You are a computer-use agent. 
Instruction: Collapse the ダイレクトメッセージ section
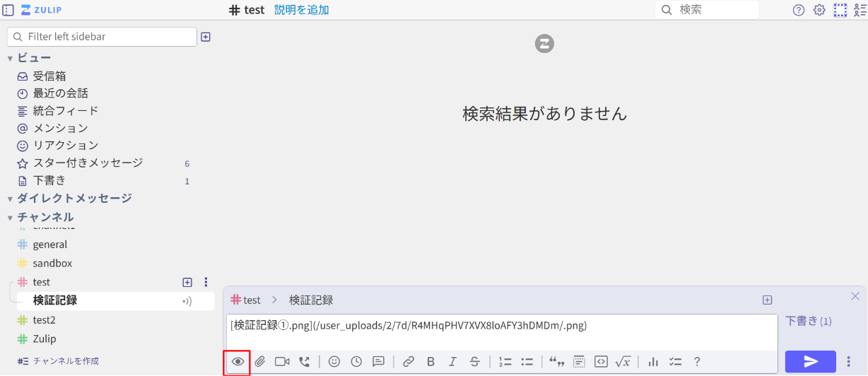click(x=11, y=199)
